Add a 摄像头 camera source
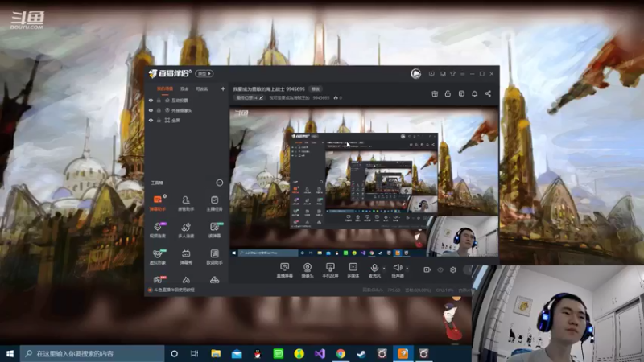The image size is (644, 362). pos(308,270)
